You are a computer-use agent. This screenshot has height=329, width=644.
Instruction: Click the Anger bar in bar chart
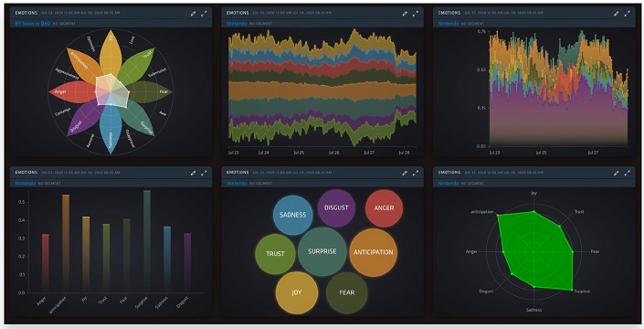(x=46, y=263)
